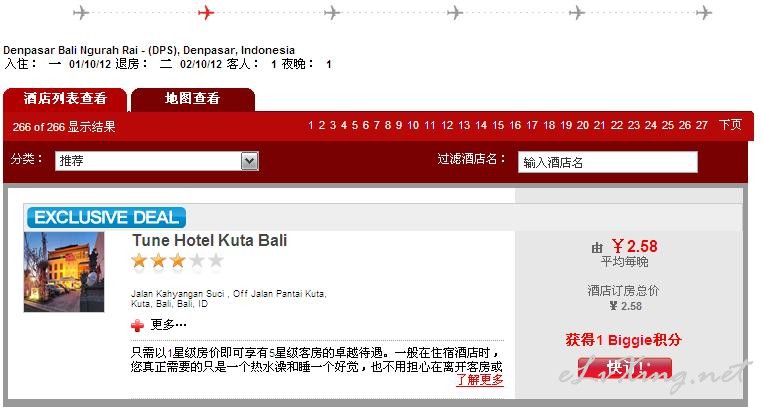
Task: Open the Tune Hotel Kuta Bali title
Action: click(x=210, y=240)
